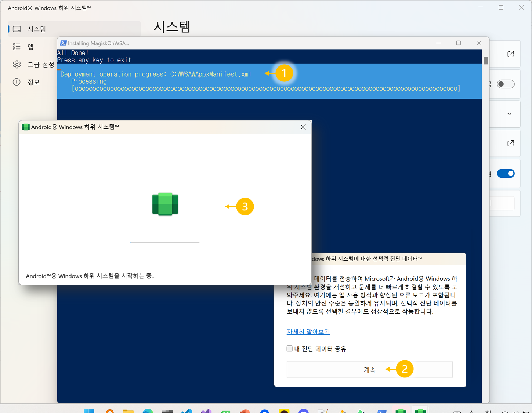Close the main Android용 Windows 하위 시스템 window
532x413 pixels.
pyautogui.click(x=521, y=7)
